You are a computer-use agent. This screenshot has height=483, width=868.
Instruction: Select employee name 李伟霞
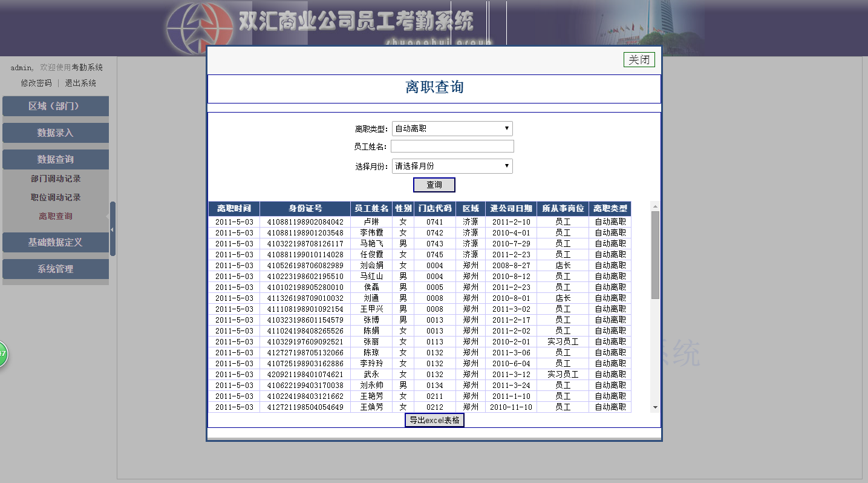[371, 233]
